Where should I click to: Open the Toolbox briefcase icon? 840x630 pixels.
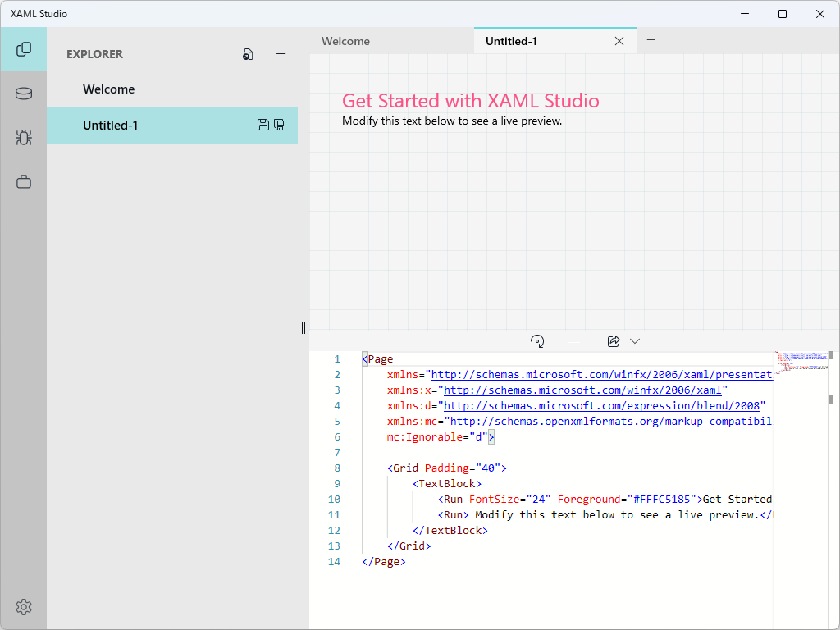24,182
